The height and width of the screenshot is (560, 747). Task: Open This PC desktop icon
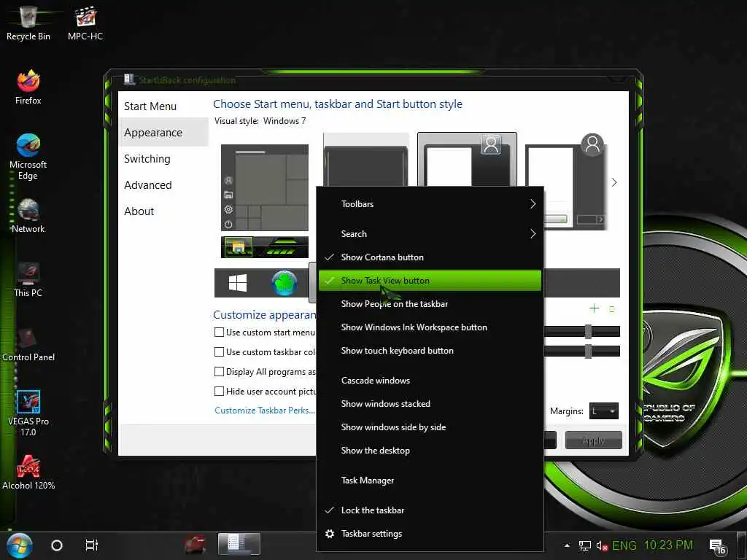(28, 279)
